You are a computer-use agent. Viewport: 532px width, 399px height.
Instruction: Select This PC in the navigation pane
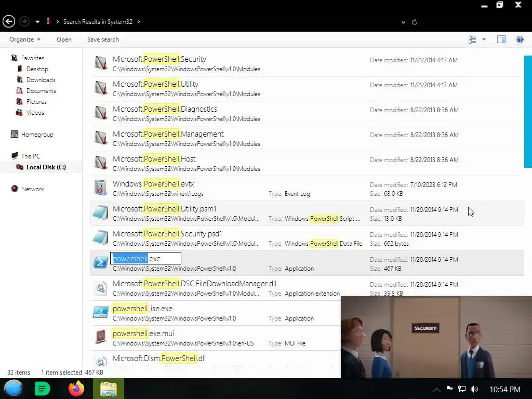coord(30,156)
